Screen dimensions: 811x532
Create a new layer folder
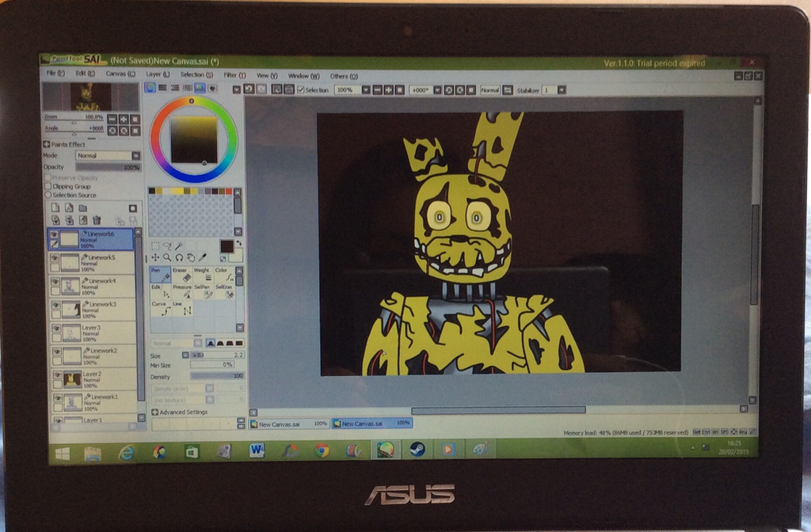click(x=82, y=207)
